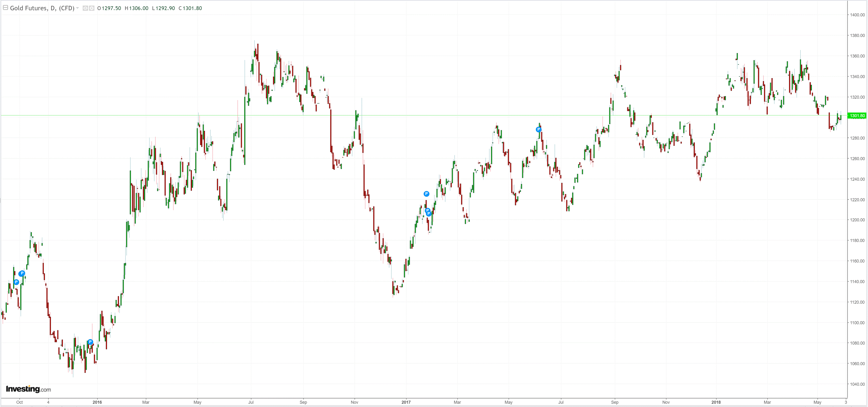
Task: Click the Sep 2017 label on time axis
Action: point(614,402)
